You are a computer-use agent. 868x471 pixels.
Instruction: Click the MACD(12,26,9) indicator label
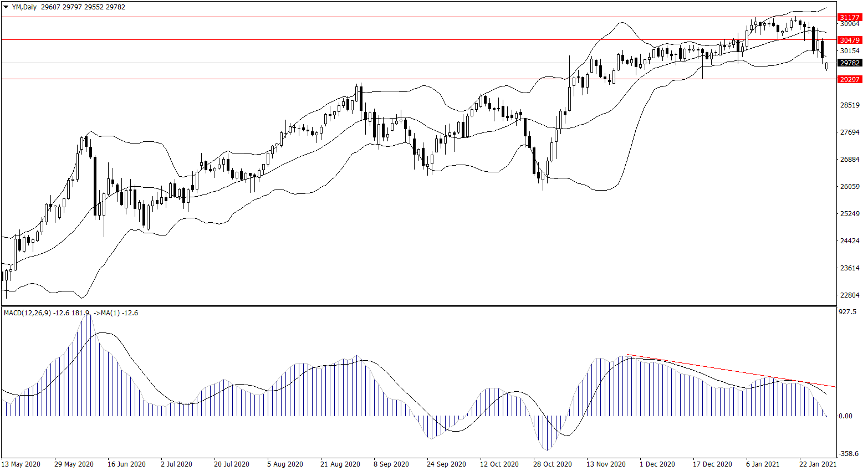click(27, 313)
